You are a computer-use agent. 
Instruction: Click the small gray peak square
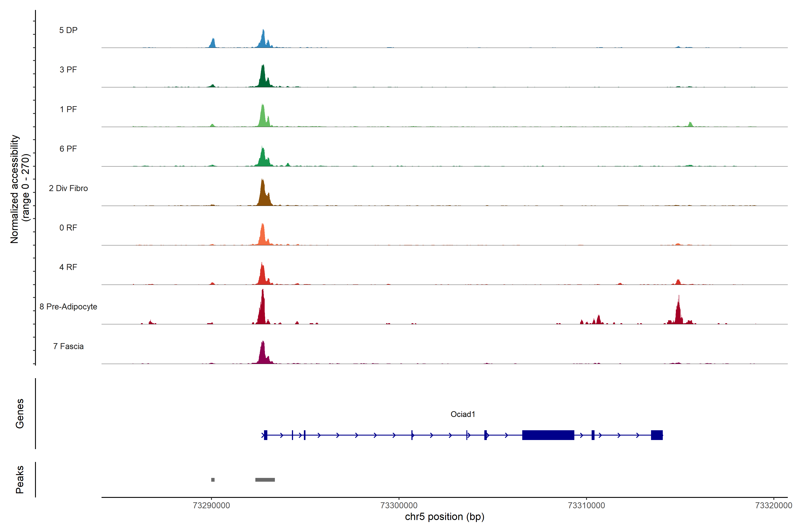click(x=213, y=480)
